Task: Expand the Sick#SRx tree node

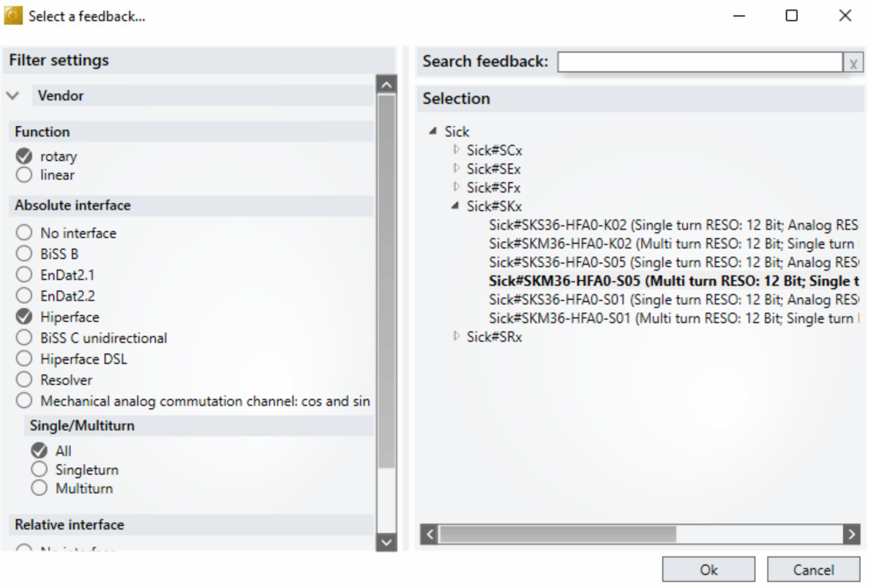Action: 456,336
